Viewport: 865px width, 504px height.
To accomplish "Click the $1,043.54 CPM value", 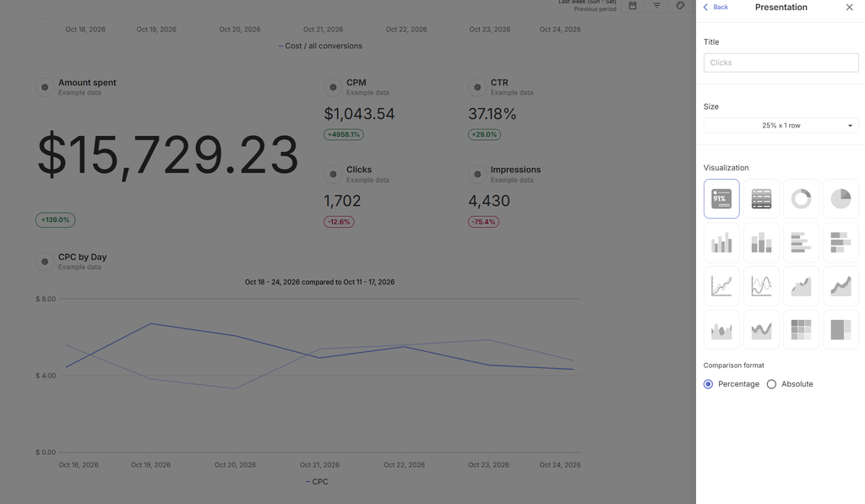I will pos(359,114).
